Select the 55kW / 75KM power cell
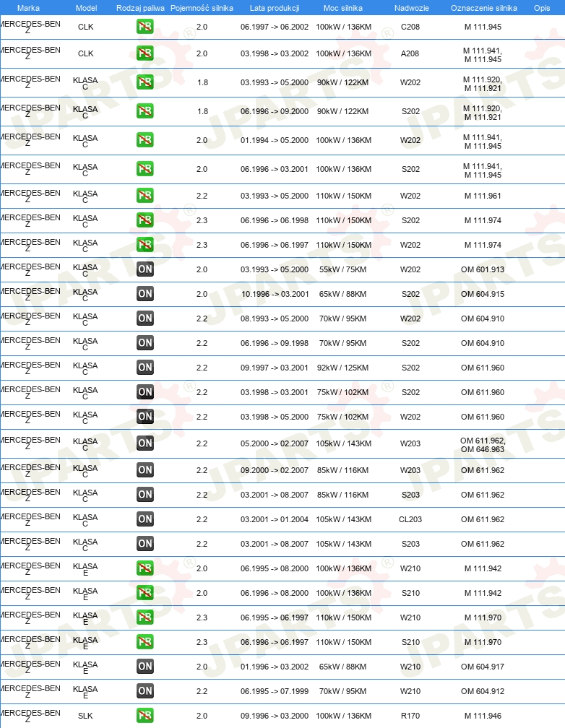565x728 pixels. coord(343,270)
